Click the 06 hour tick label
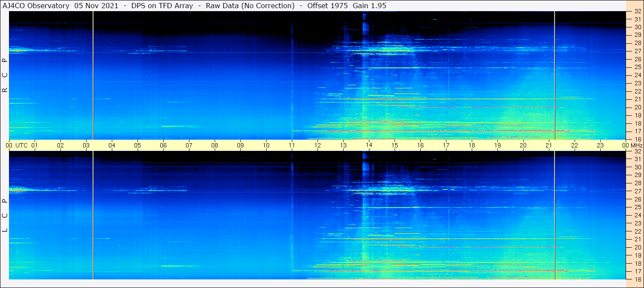Image resolution: width=644 pixels, height=288 pixels. coord(163,145)
